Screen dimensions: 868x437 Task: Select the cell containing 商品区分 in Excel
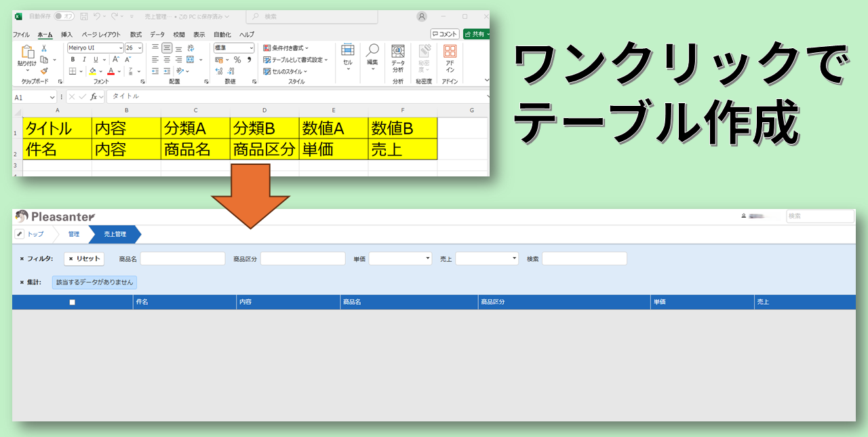[264, 149]
